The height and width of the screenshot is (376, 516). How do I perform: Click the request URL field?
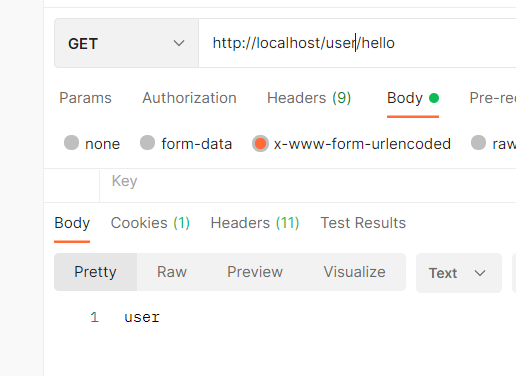[x=357, y=43]
